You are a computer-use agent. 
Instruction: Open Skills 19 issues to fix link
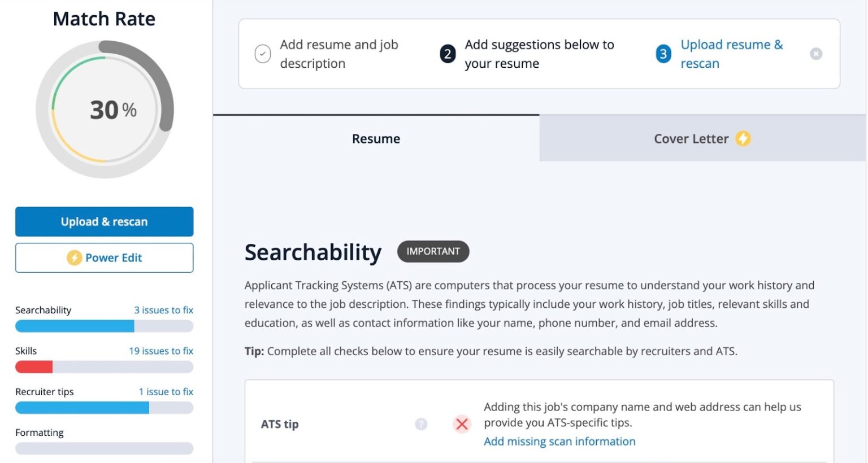160,351
